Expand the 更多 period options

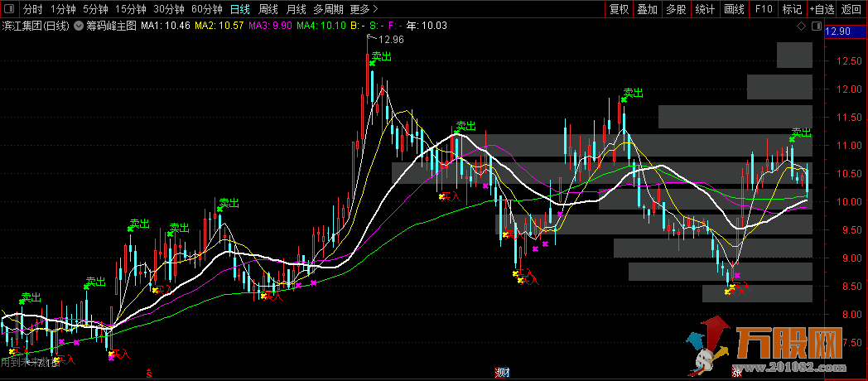coord(364,9)
